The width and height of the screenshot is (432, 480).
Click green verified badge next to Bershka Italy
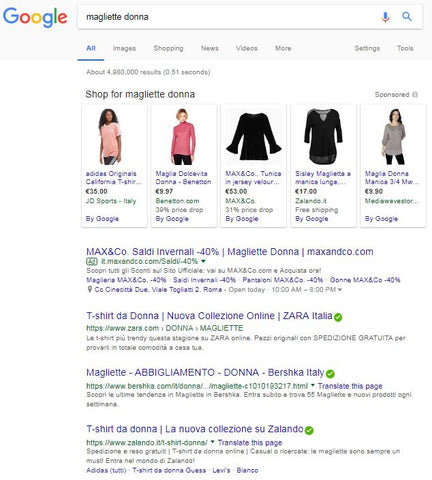point(330,374)
